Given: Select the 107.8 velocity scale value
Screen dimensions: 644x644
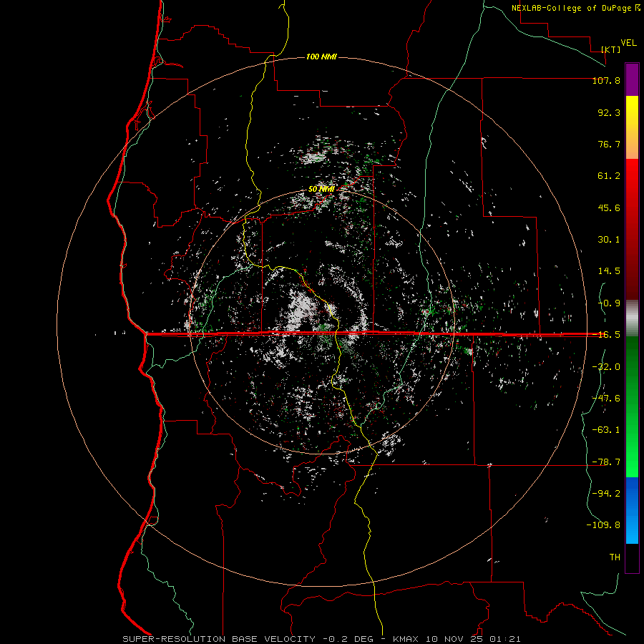Looking at the screenshot, I should pos(606,80).
